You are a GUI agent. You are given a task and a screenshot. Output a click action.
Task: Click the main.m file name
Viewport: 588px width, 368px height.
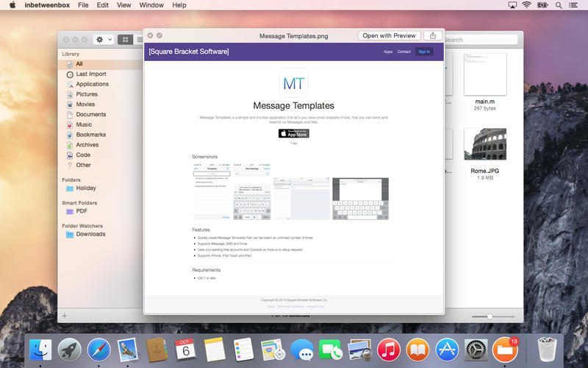click(x=485, y=102)
